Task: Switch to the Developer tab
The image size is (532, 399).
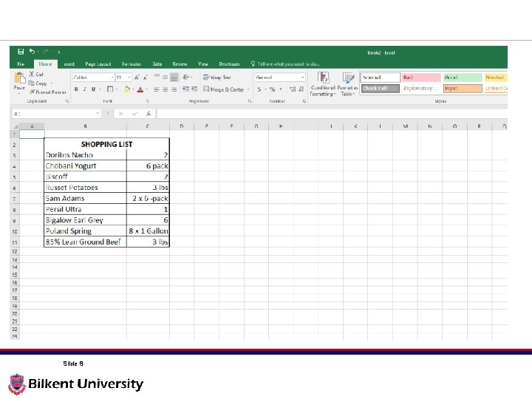Action: point(229,64)
